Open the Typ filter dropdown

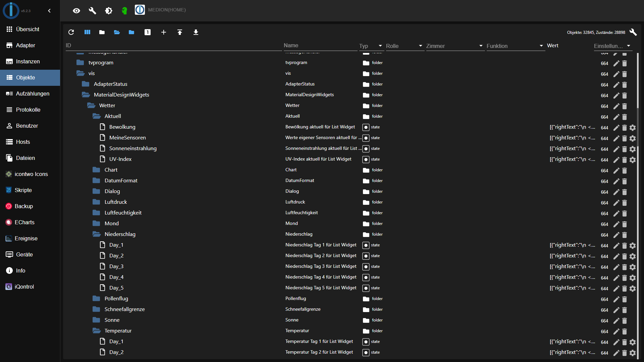[371, 46]
